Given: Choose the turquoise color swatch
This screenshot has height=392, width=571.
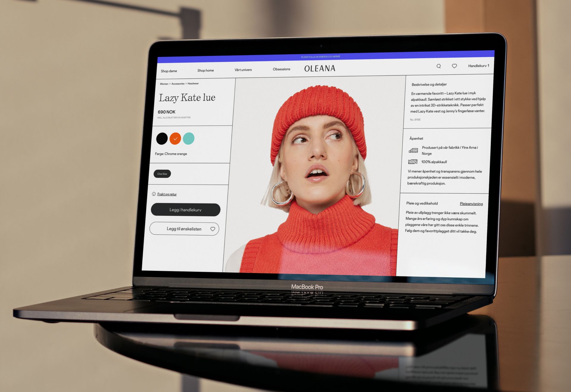Looking at the screenshot, I should pyautogui.click(x=189, y=138).
